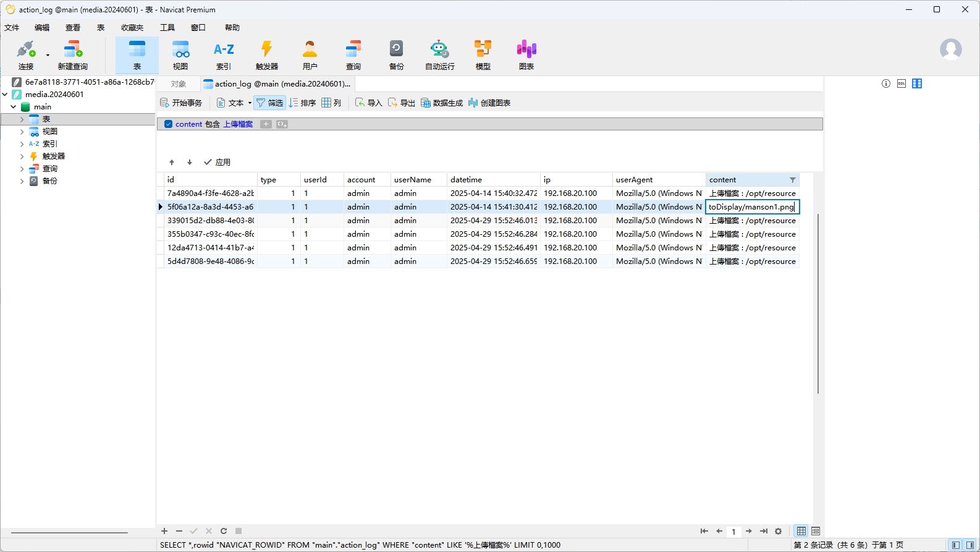Click the blue columns pane icon

[917, 83]
